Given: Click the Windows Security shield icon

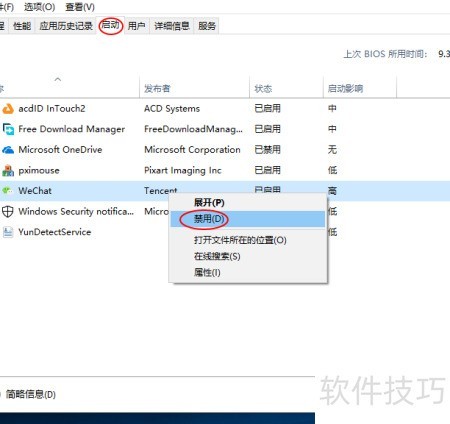Looking at the screenshot, I should 8,211.
